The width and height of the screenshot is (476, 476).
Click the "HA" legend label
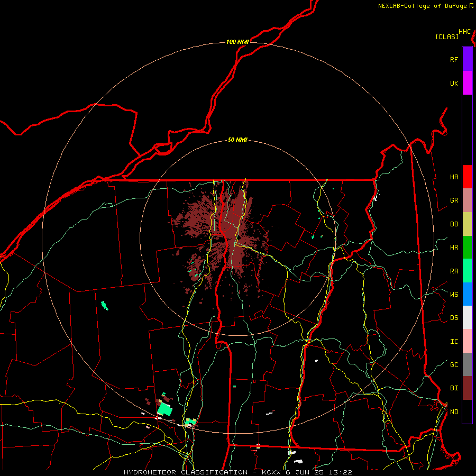[454, 177]
